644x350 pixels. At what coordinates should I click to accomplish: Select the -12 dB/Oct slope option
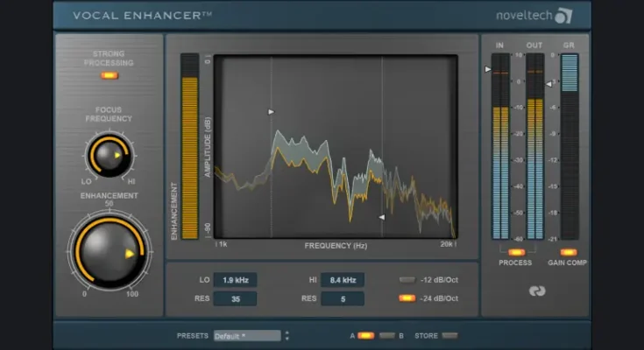(407, 280)
